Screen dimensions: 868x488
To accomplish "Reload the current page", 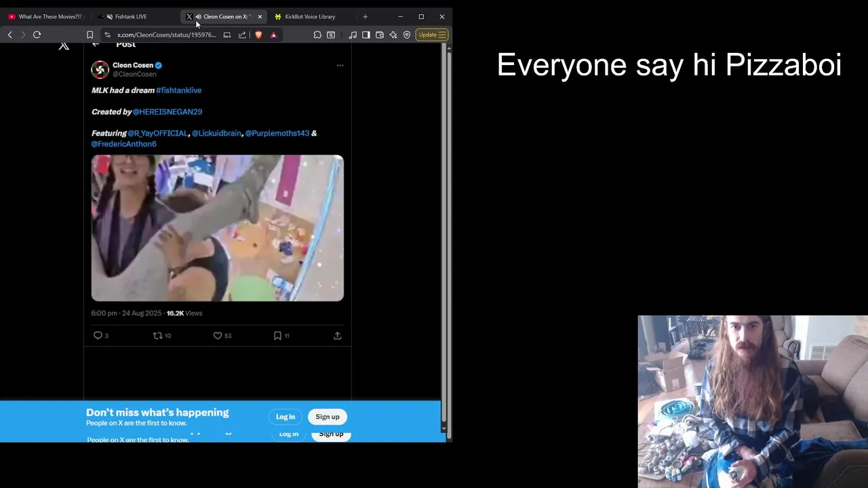I will 37,35.
